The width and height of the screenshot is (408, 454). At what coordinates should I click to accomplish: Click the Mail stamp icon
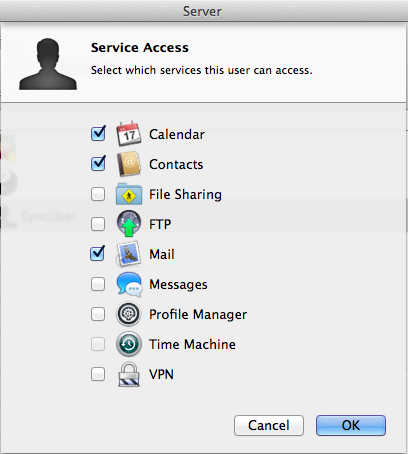(128, 254)
